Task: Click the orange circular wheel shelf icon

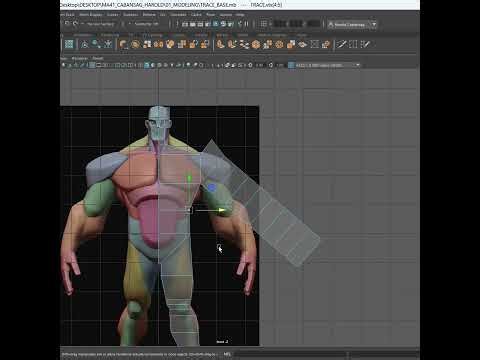Action: (279, 44)
